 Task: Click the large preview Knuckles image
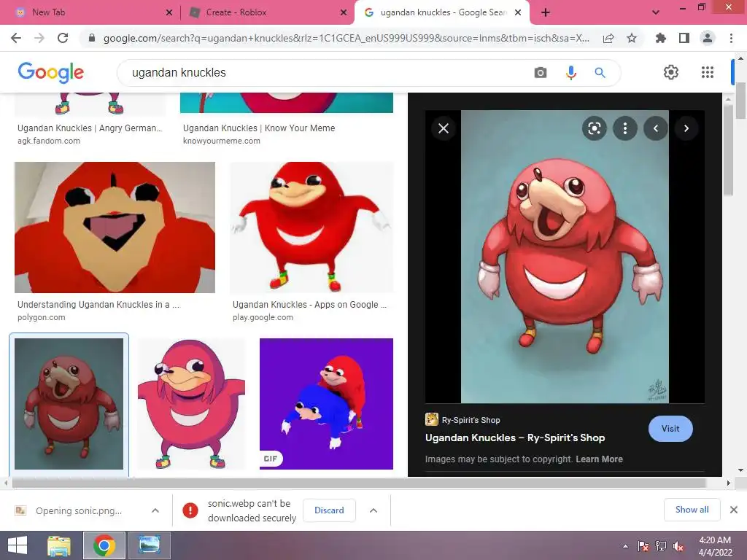click(x=565, y=257)
